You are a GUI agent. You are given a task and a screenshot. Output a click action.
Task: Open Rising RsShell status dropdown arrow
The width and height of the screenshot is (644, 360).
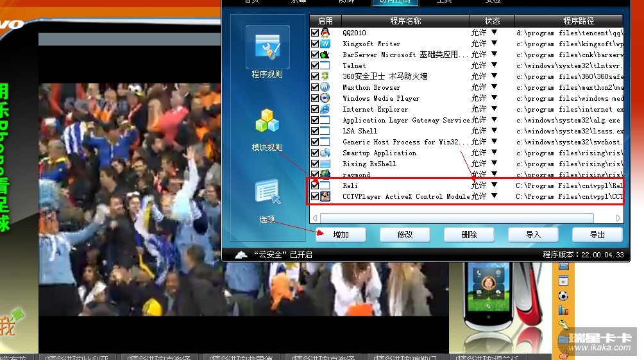pos(494,163)
